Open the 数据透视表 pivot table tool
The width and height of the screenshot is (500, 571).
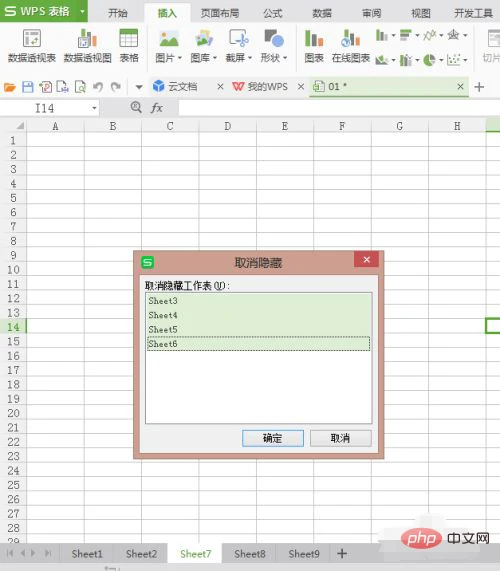coord(32,46)
